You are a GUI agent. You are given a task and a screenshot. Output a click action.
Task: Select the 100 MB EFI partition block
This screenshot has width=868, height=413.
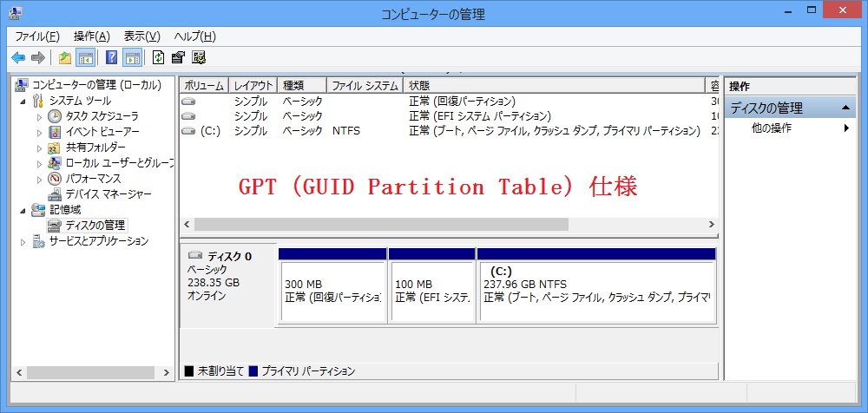[431, 285]
